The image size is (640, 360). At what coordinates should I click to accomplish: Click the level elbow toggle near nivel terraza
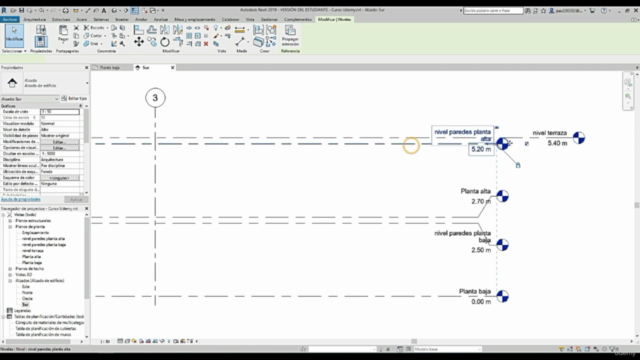point(527,144)
